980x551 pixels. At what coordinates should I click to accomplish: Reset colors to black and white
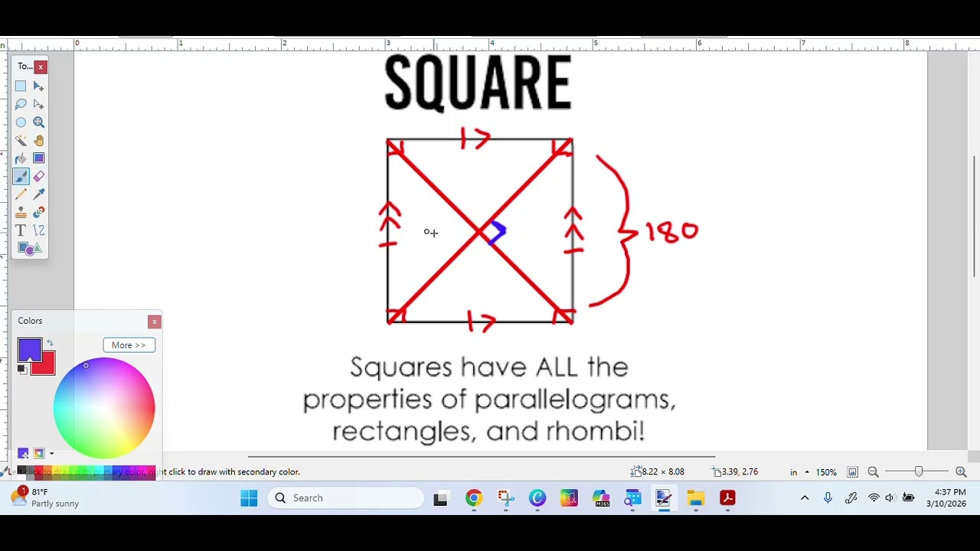pos(22,370)
